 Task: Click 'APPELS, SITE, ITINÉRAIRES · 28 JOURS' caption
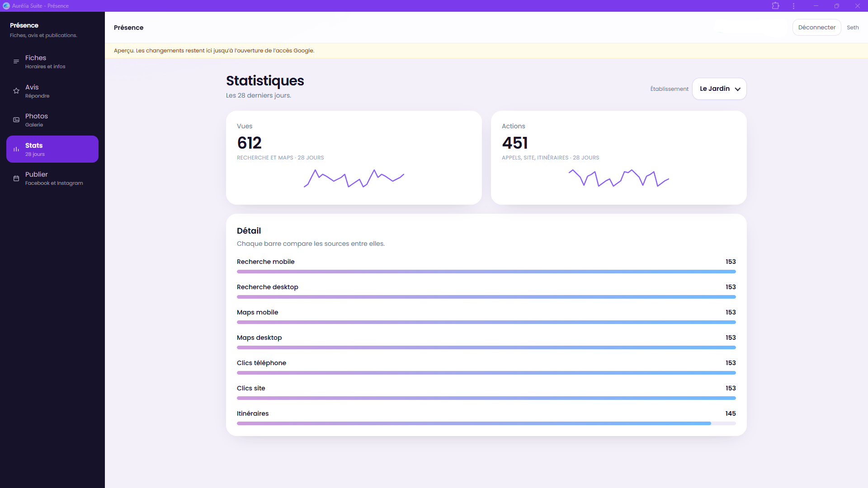[550, 158]
